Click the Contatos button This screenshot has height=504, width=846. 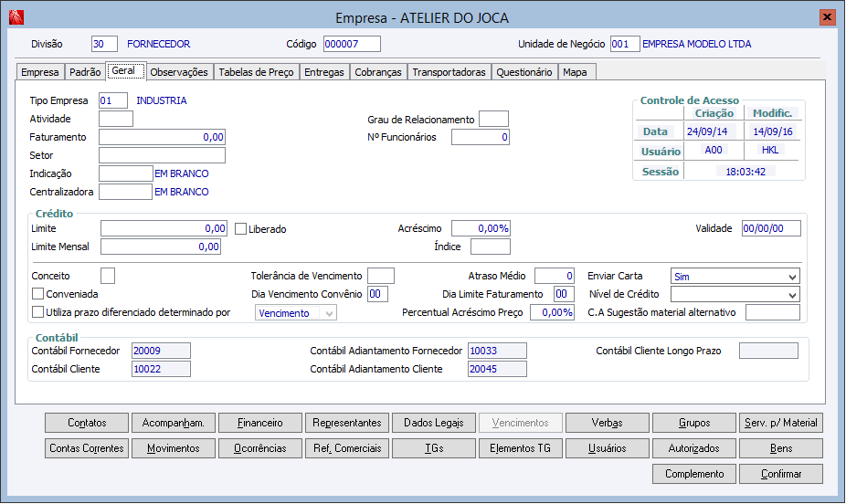(x=87, y=423)
